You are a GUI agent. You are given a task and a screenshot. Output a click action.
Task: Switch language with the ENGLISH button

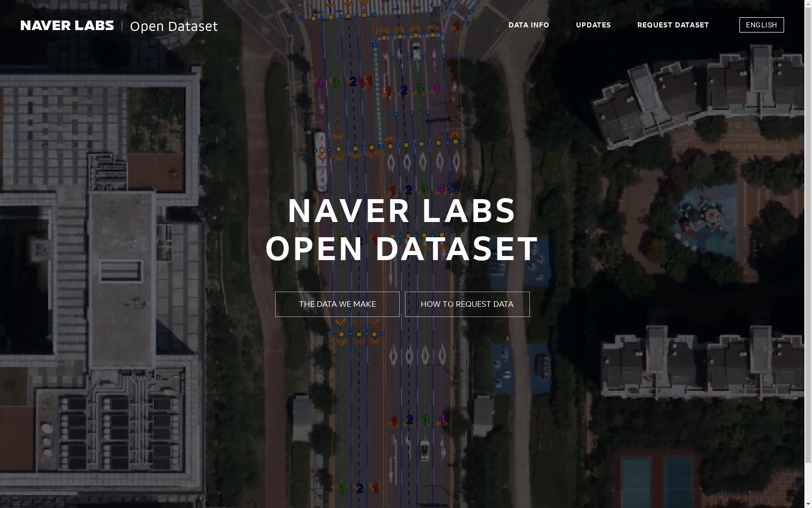coord(761,25)
